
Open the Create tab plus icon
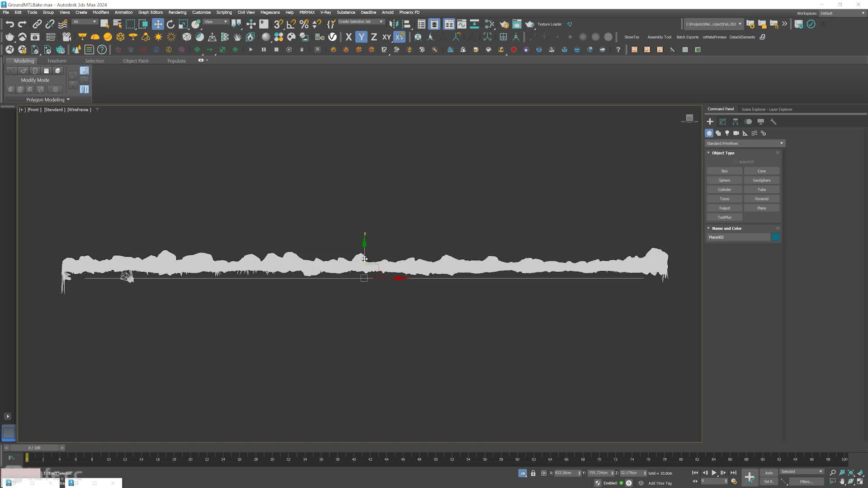click(710, 122)
